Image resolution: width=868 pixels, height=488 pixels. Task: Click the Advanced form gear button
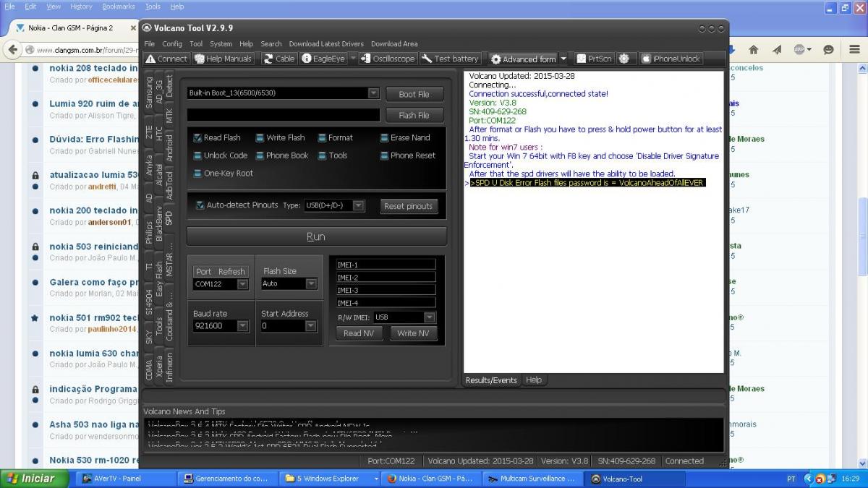pyautogui.click(x=524, y=59)
